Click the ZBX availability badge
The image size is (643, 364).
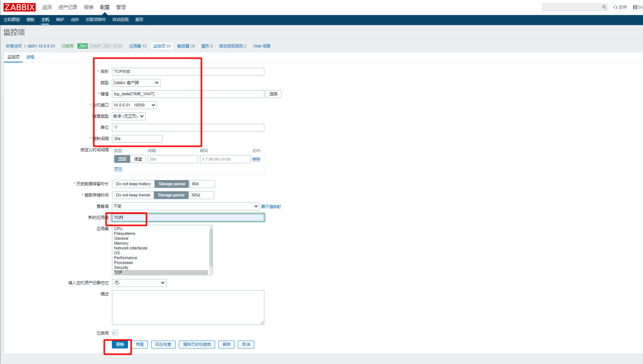pyautogui.click(x=83, y=46)
